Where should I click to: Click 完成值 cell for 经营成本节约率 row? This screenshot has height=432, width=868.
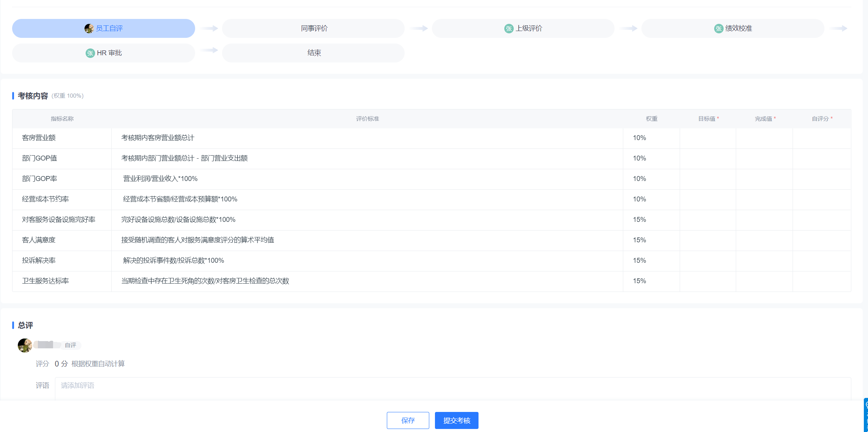[764, 200]
